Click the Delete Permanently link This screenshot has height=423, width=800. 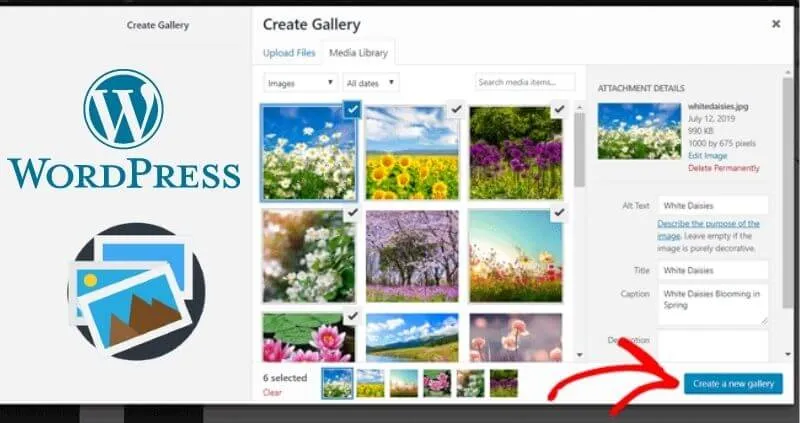723,168
